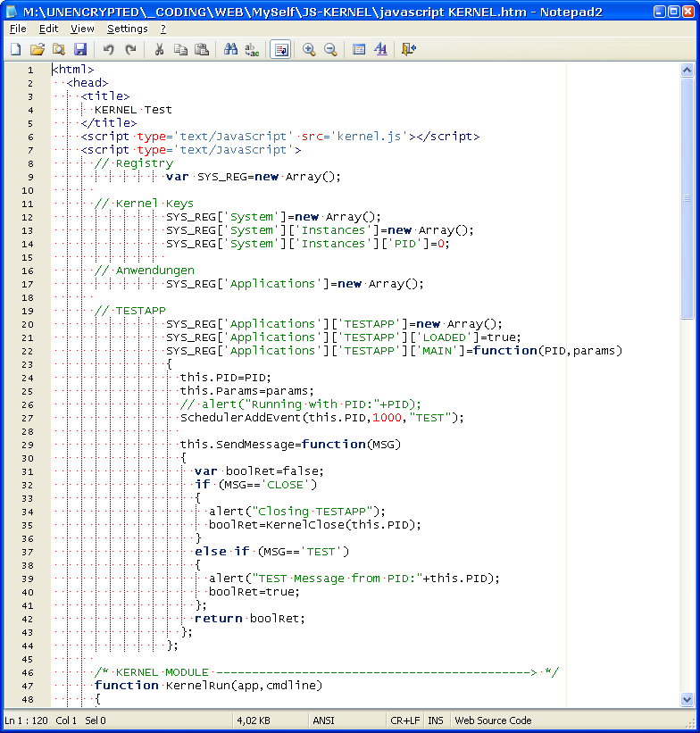Click the 'INS' insert mode status

click(x=436, y=721)
